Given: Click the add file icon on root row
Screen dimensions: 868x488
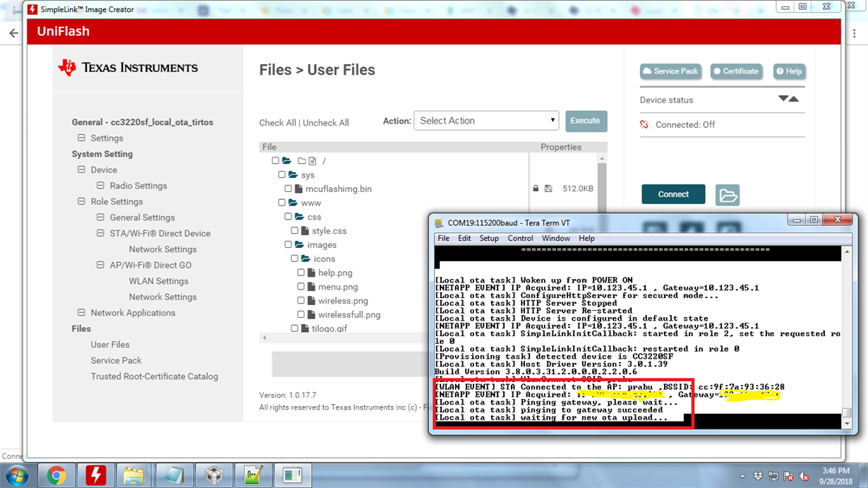Looking at the screenshot, I should pos(312,161).
